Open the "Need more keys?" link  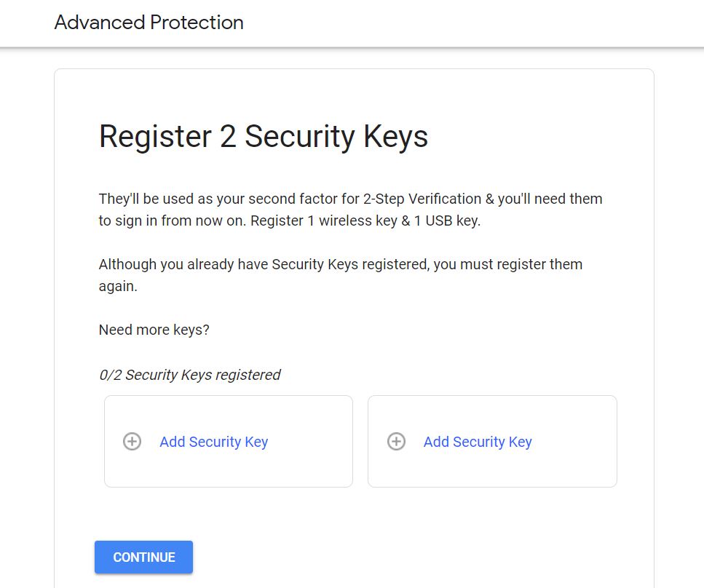point(154,330)
